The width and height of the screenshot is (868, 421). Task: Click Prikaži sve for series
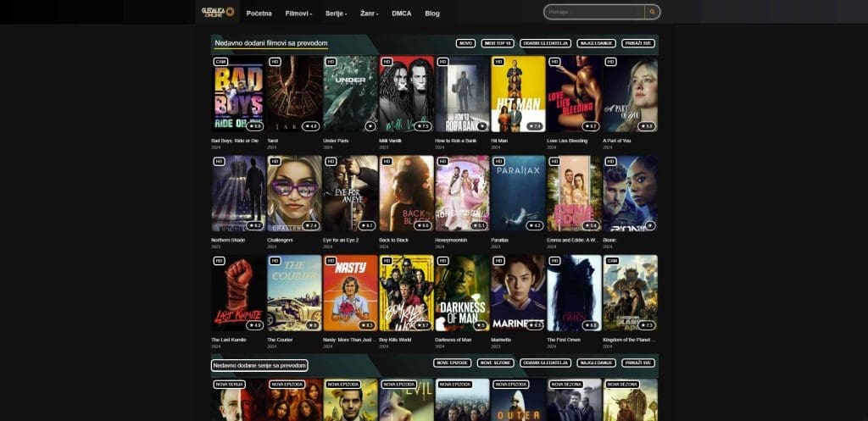pyautogui.click(x=638, y=363)
